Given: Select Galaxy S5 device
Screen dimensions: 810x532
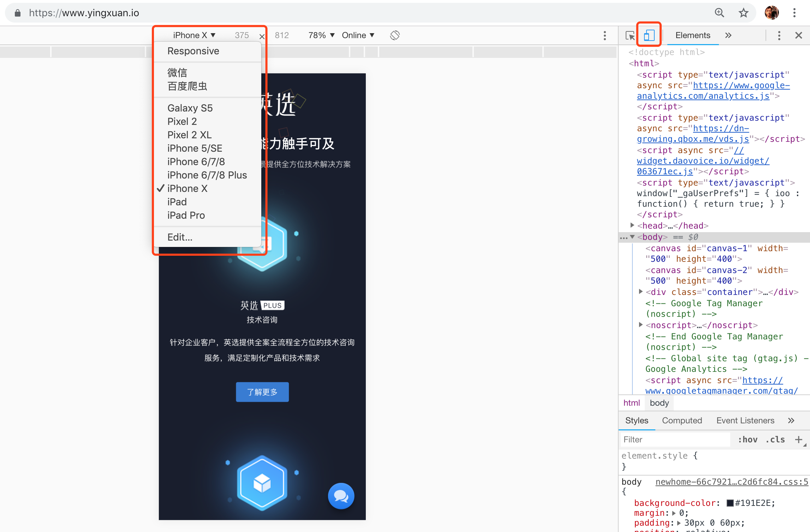Looking at the screenshot, I should (208, 108).
